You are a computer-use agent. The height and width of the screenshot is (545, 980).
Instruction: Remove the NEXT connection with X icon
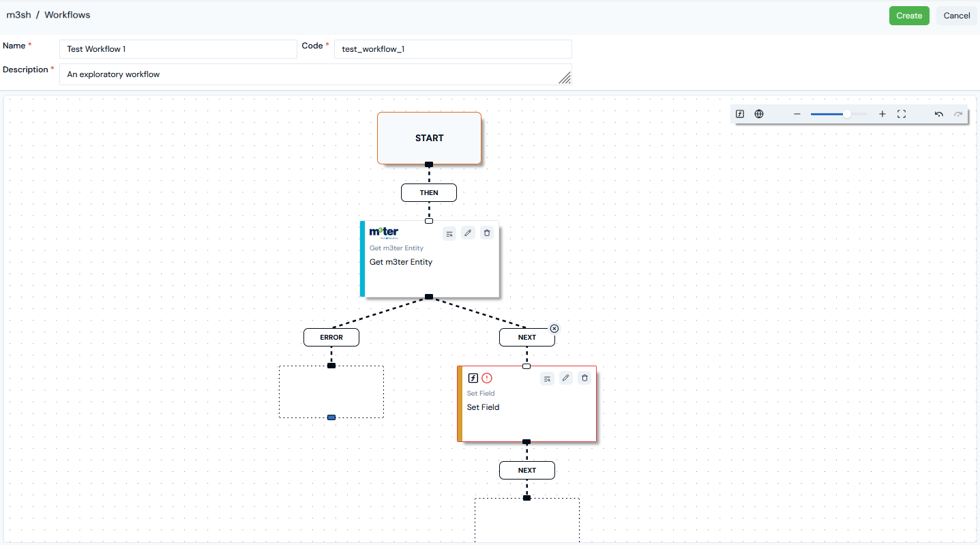[554, 329]
